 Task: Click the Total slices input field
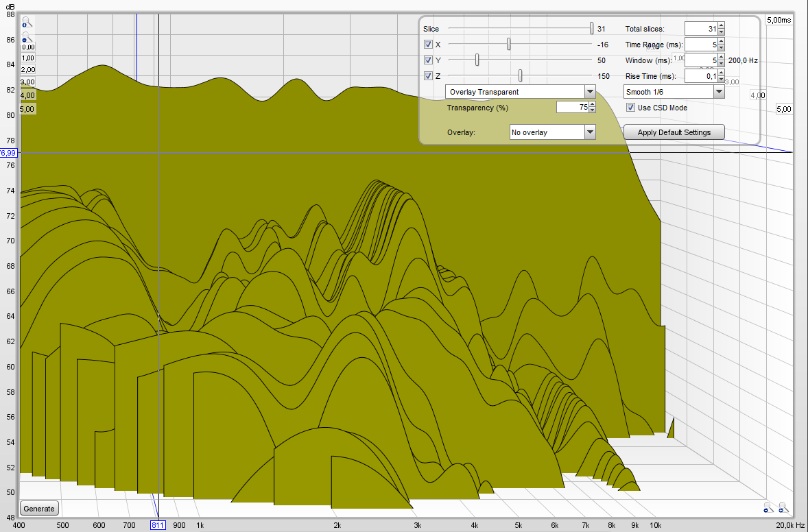(x=701, y=29)
